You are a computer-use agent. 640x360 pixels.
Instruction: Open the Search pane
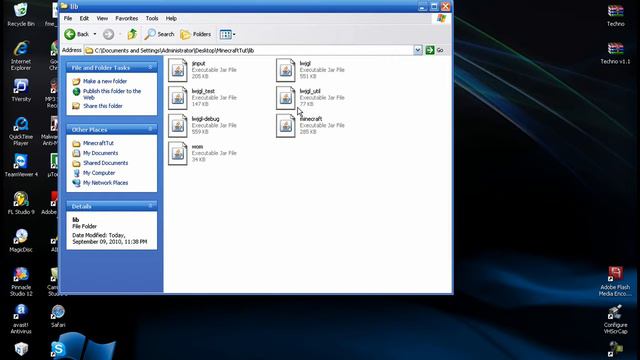click(x=159, y=34)
